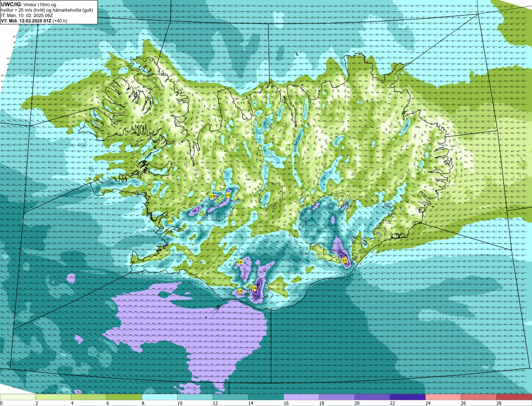This screenshot has width=532, height=406.
Task: Click the legend scale value 8
Action: click(x=143, y=403)
